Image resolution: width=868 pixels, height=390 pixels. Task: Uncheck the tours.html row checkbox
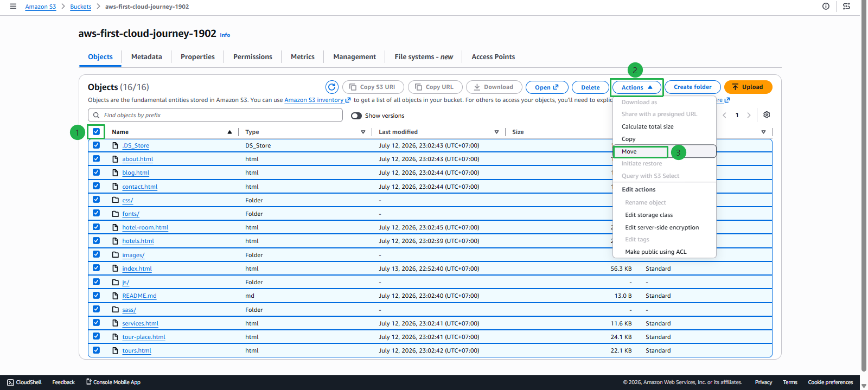(96, 350)
